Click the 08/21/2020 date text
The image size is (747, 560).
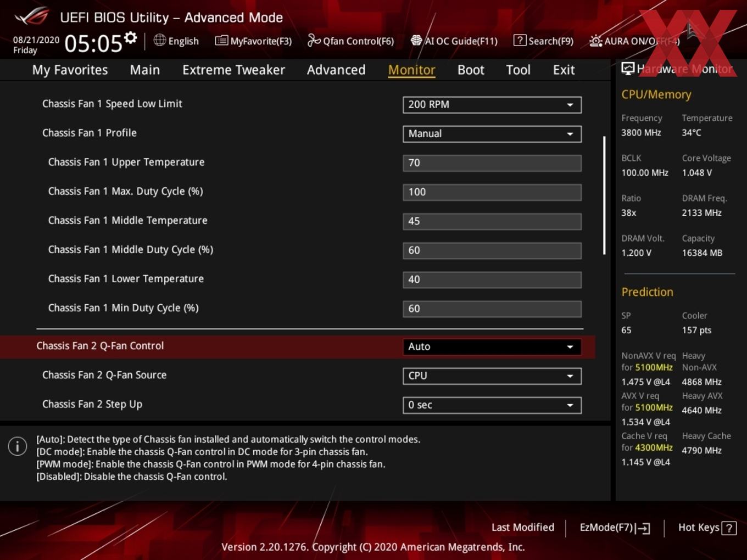(36, 40)
